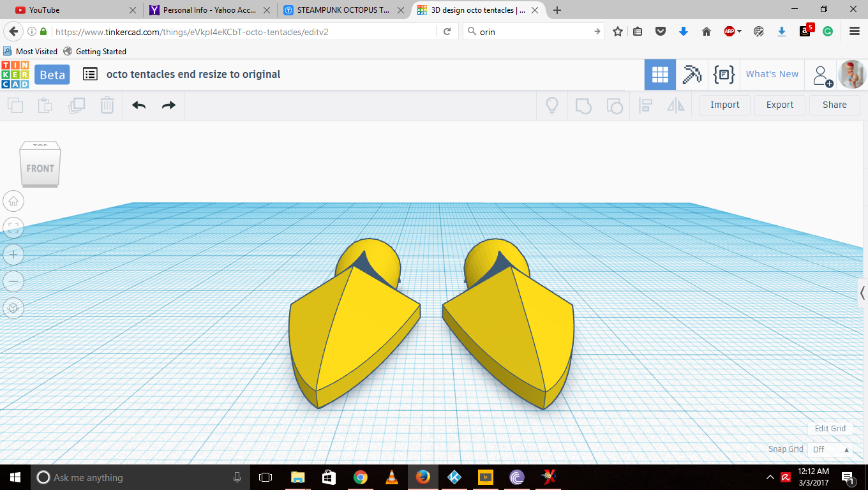Open the designs list icon
The image size is (868, 490).
pos(90,74)
